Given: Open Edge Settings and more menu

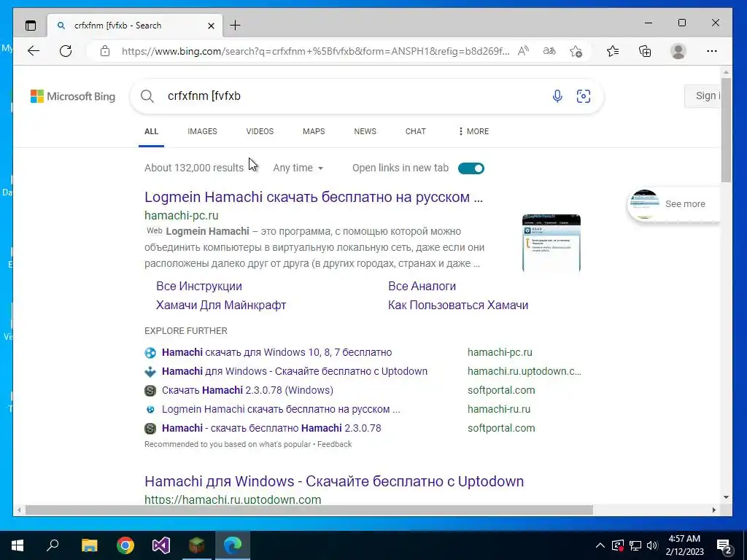Looking at the screenshot, I should (712, 51).
